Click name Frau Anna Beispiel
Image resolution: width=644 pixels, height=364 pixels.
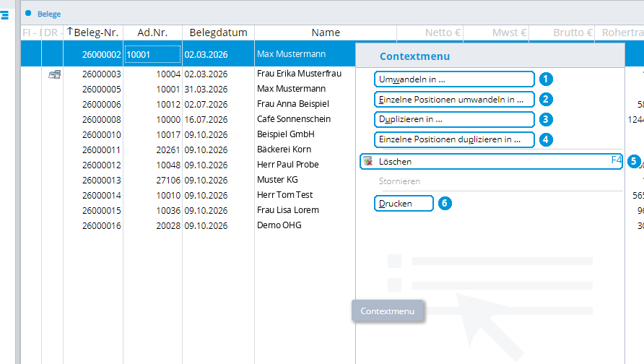(293, 104)
